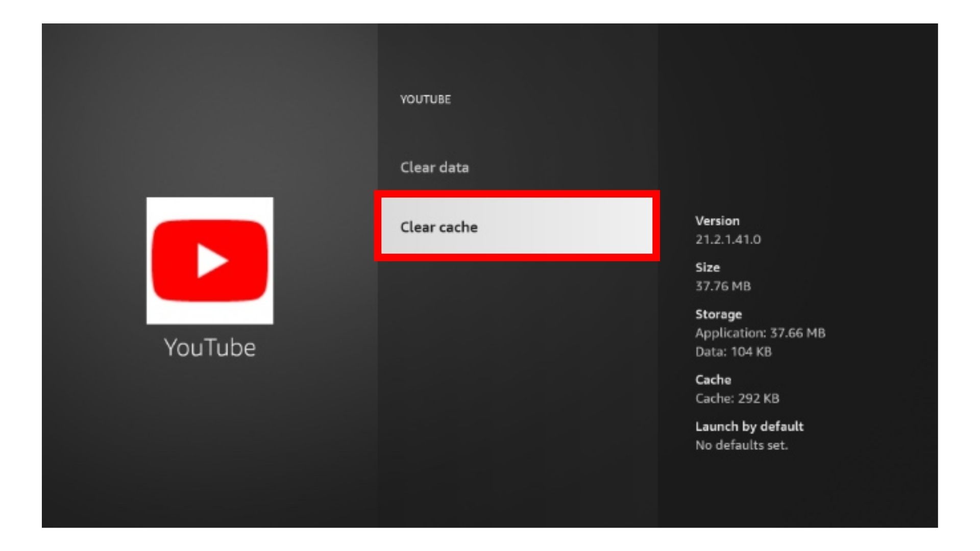
Task: Click the Data: 104 KB line
Action: pos(733,352)
